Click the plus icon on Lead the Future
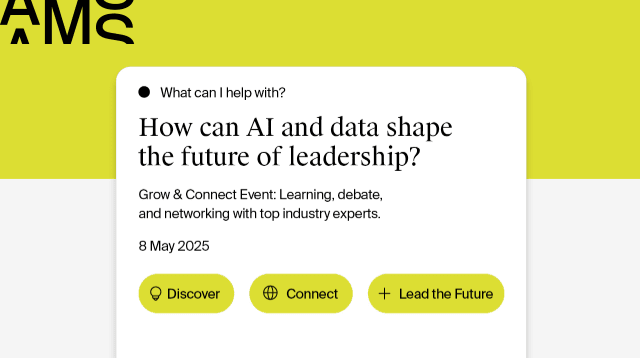Screen dimensions: 640x360 tap(384, 293)
